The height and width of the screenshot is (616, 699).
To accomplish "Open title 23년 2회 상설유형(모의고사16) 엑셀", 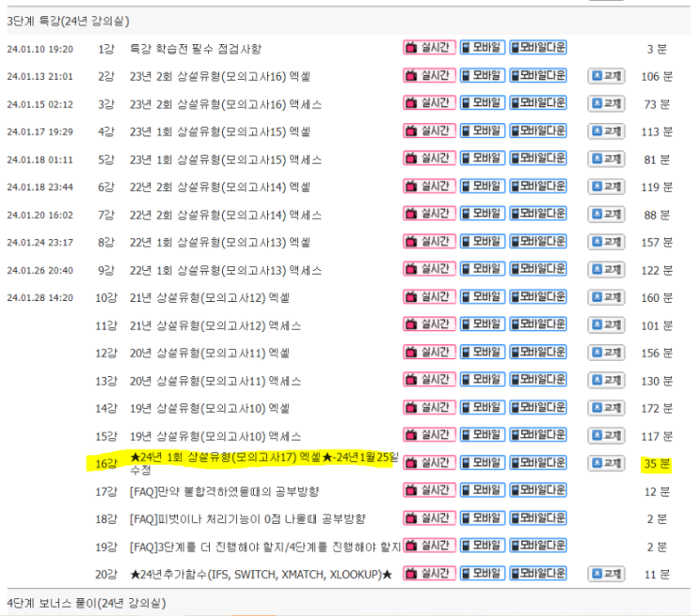I will (220, 76).
